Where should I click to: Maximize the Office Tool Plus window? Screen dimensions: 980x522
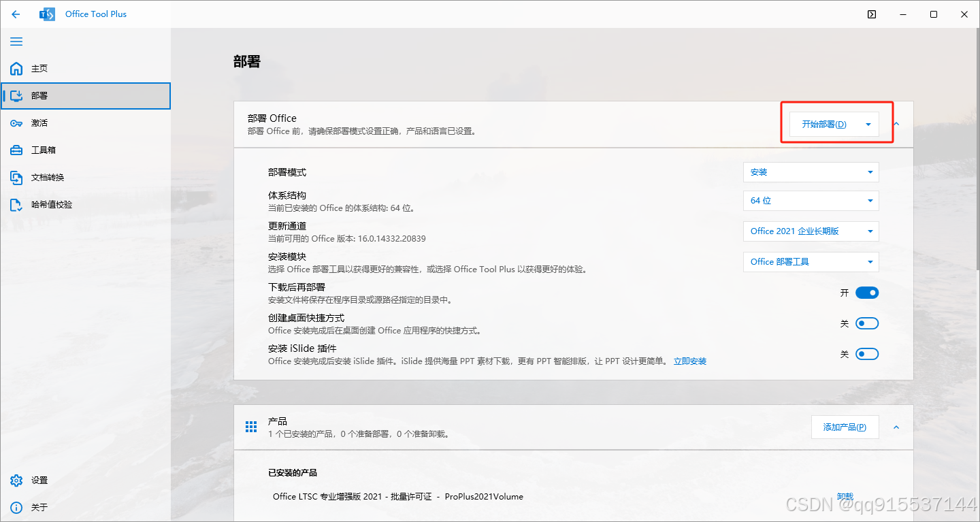click(934, 14)
